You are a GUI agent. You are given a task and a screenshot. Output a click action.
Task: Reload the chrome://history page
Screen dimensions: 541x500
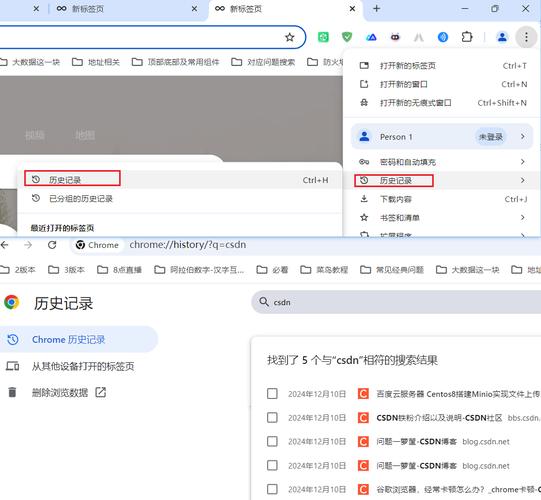52,245
